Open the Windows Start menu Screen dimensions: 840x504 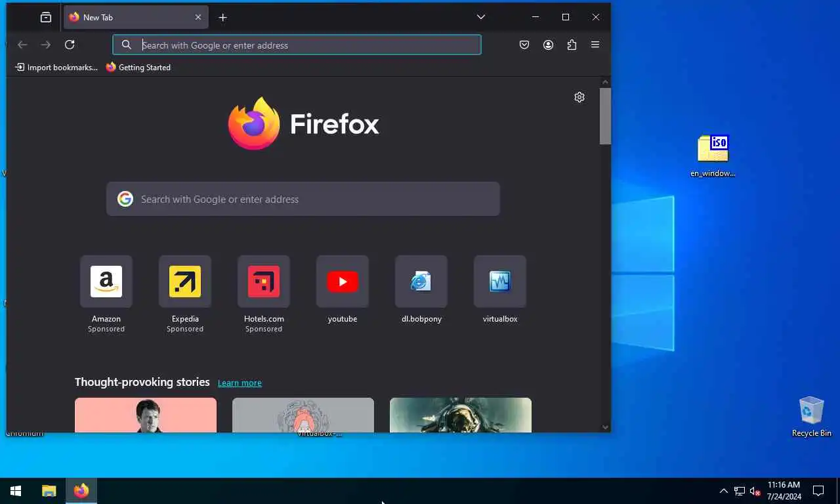(x=16, y=491)
